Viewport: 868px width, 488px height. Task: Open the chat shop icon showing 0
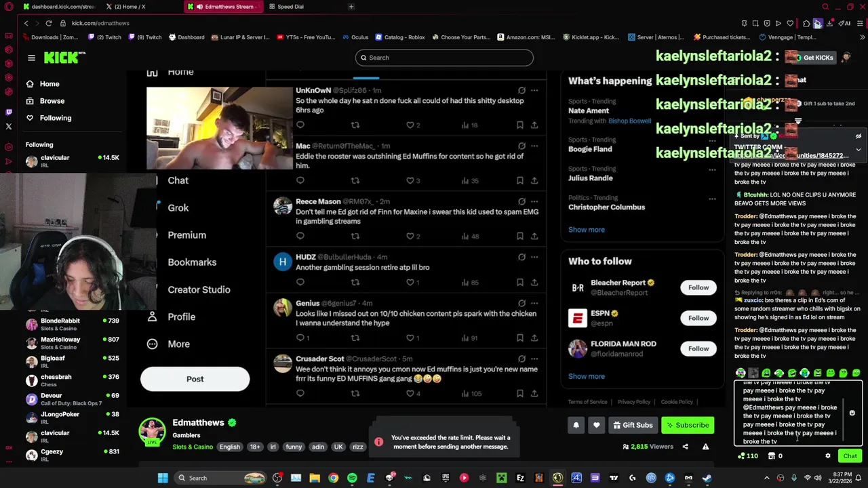[775, 456]
